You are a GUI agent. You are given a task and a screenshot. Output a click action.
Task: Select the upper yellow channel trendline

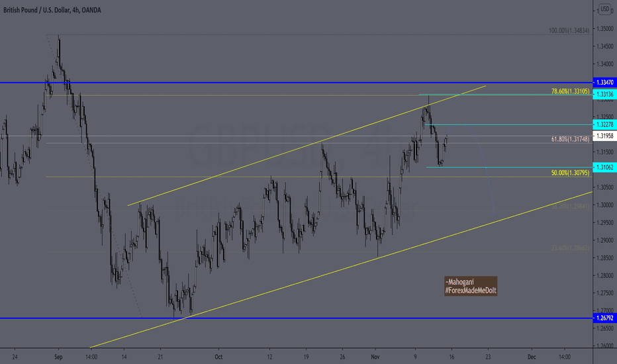[x=307, y=146]
